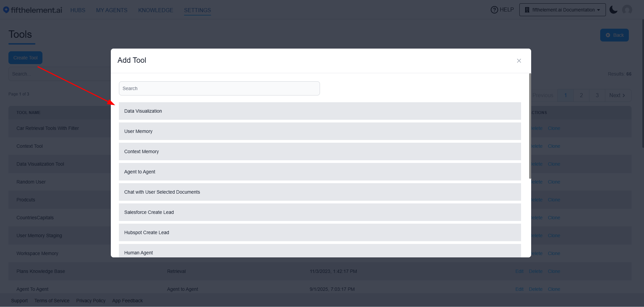Image resolution: width=644 pixels, height=307 pixels.
Task: Pick Chat with User Selected Documents
Action: point(320,192)
